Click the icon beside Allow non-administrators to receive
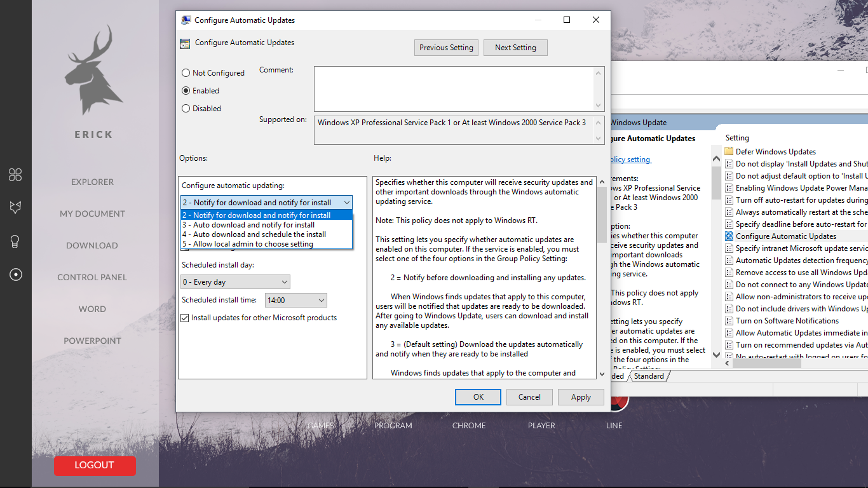 (729, 297)
